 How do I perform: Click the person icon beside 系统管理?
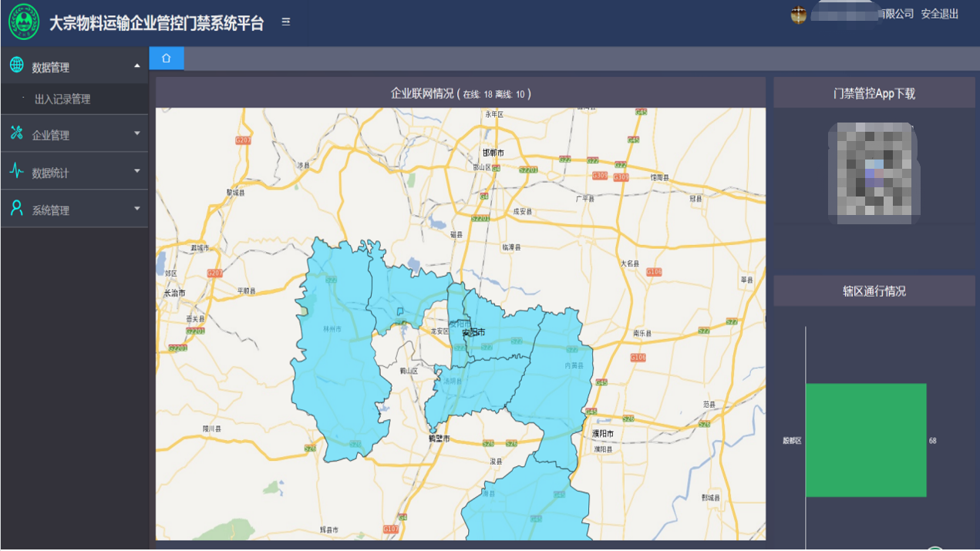coord(16,208)
